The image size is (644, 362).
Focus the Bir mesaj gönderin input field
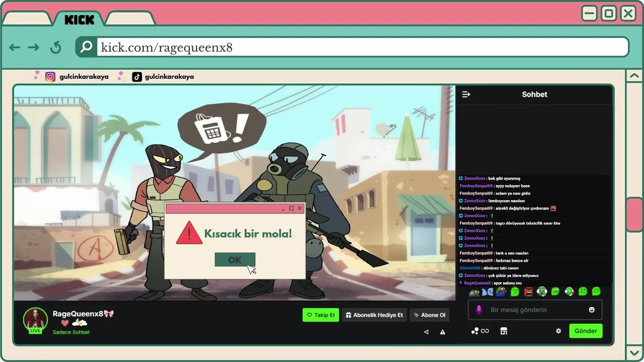pos(535,310)
